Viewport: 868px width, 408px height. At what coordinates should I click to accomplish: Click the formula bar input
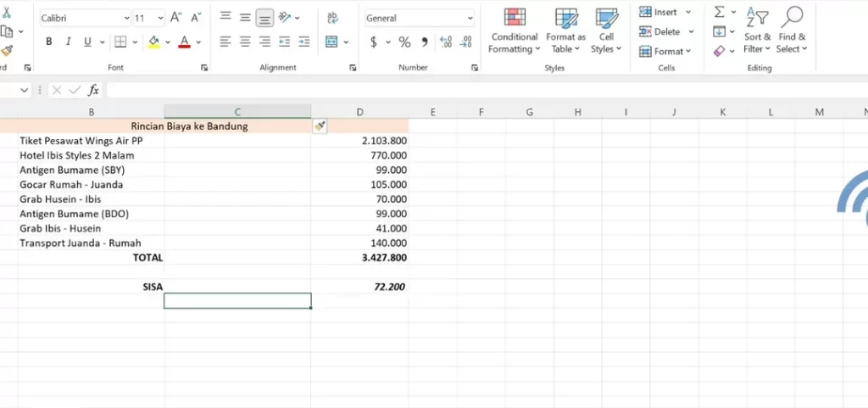[x=487, y=90]
